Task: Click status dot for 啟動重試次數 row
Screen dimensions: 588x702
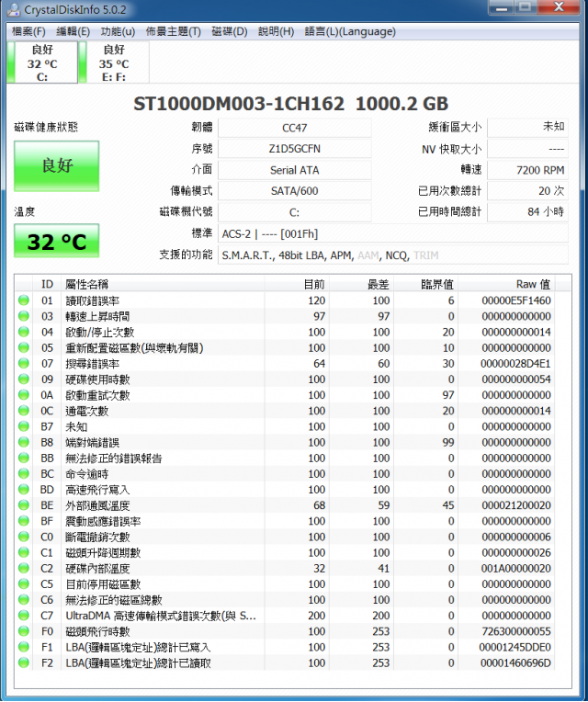Action: 24,395
